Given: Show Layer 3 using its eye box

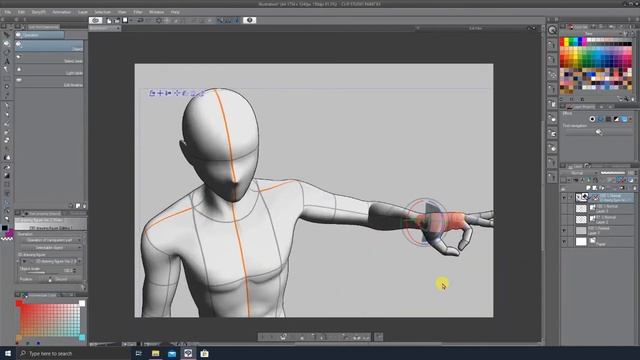Looking at the screenshot, I should point(564,209).
